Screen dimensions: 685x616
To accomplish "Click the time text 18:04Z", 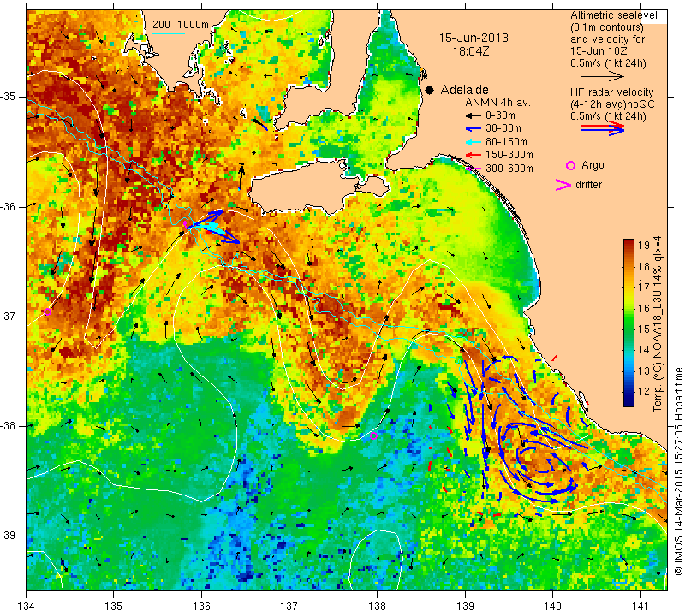I will coord(471,51).
